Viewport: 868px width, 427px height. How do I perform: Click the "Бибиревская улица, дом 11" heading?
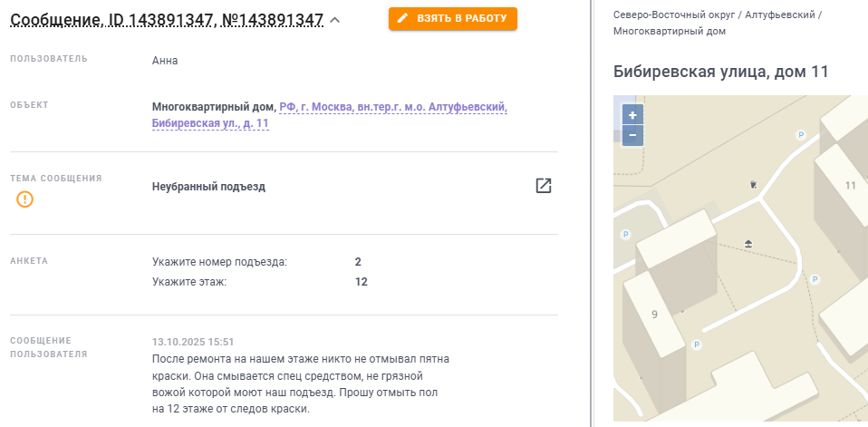point(720,72)
